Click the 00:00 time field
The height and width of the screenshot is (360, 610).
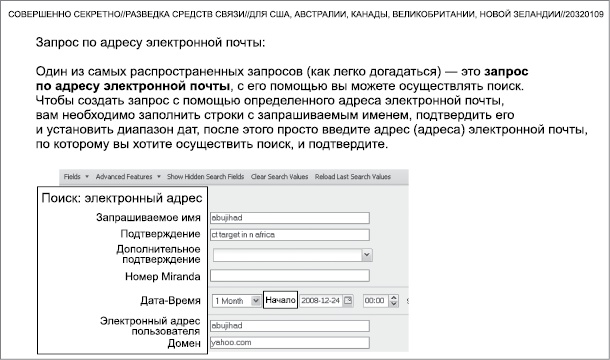[376, 300]
